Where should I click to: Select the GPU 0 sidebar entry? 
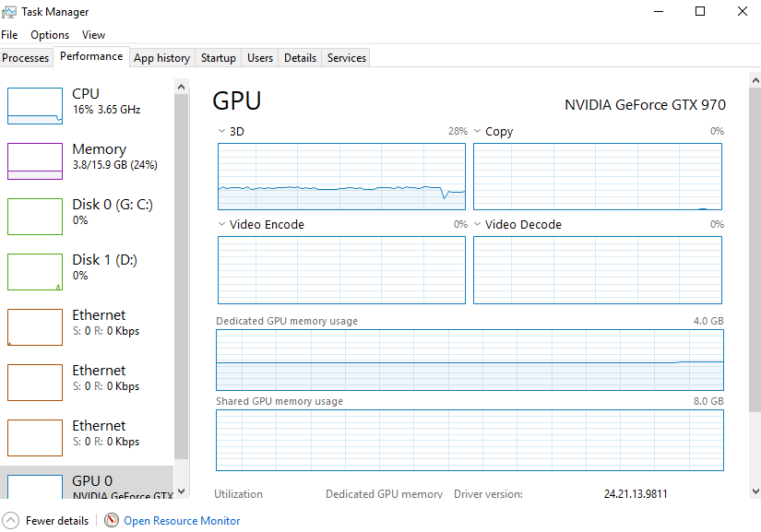click(x=88, y=482)
